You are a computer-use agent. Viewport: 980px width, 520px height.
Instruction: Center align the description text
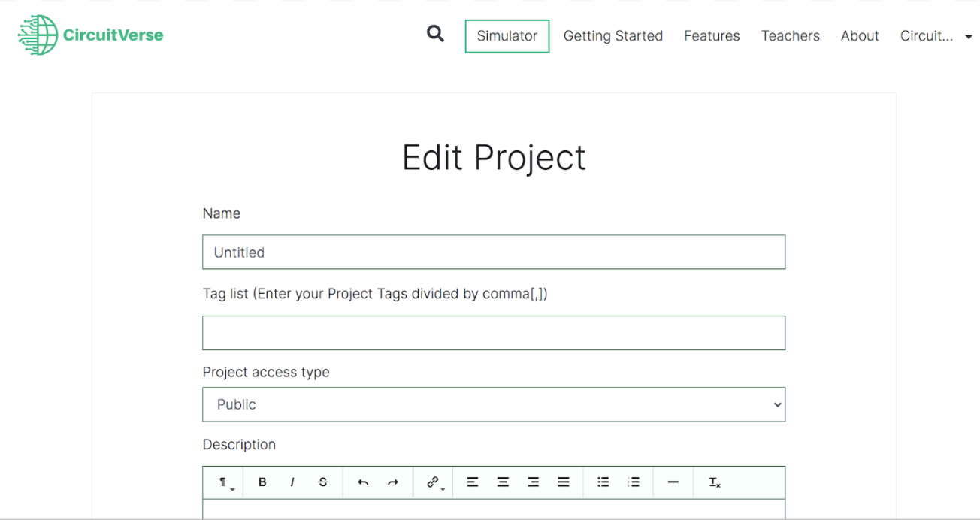[503, 482]
